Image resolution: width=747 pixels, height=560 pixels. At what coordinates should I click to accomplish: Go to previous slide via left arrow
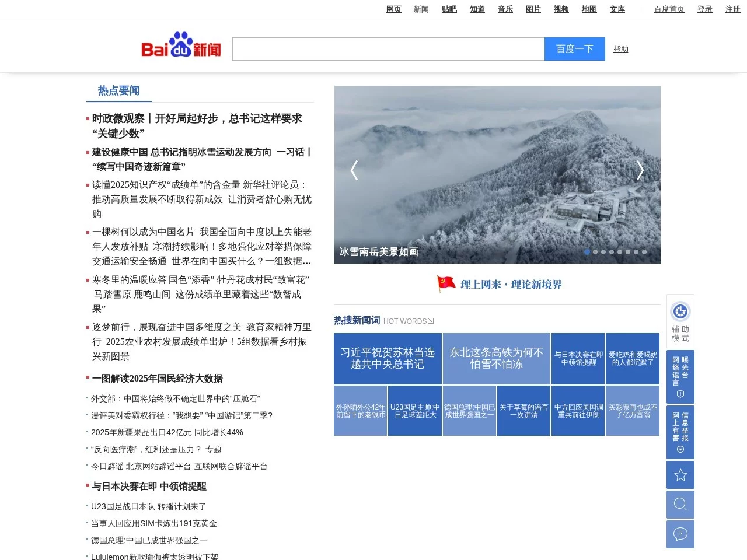pos(354,170)
